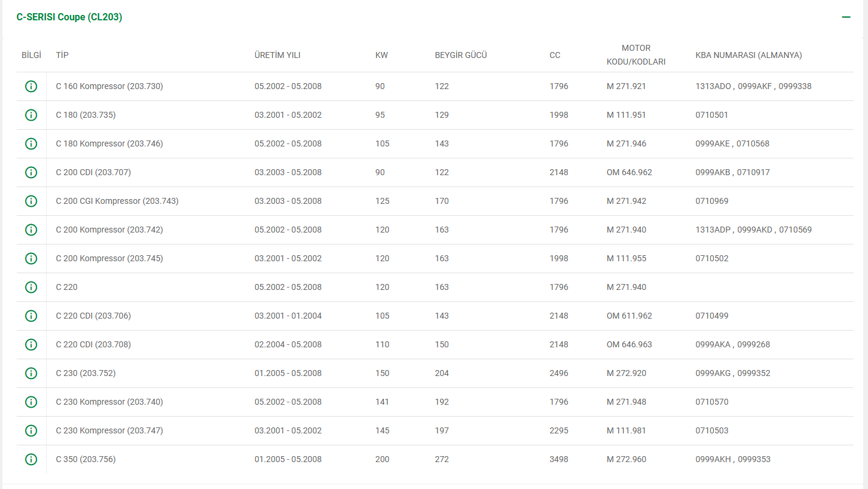Click info icon for C 230 (203.752)
The width and height of the screenshot is (868, 489).
(x=31, y=373)
